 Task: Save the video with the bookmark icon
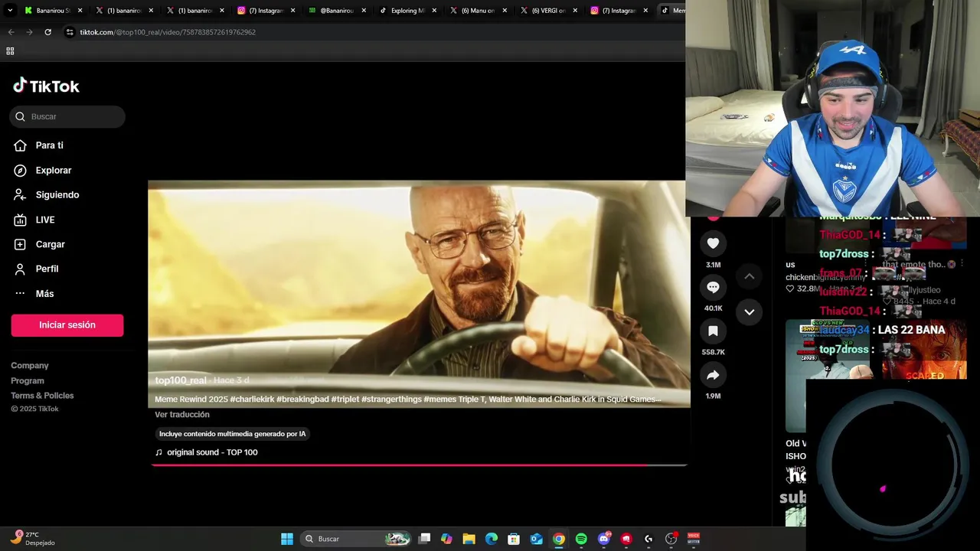point(713,331)
